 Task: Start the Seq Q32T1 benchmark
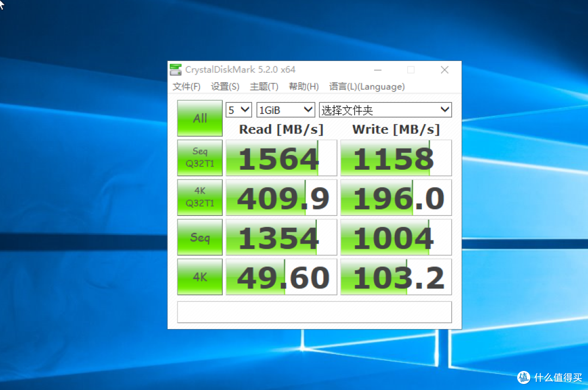(200, 158)
